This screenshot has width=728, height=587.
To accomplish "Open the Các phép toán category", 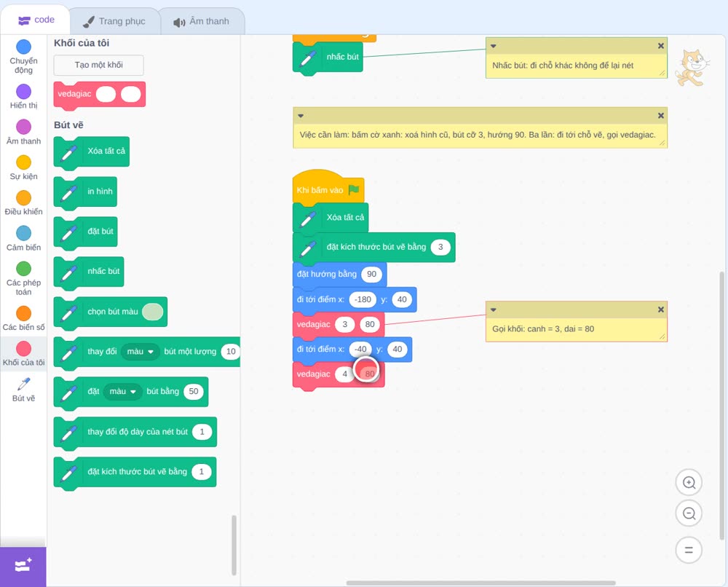I will pos(23,279).
